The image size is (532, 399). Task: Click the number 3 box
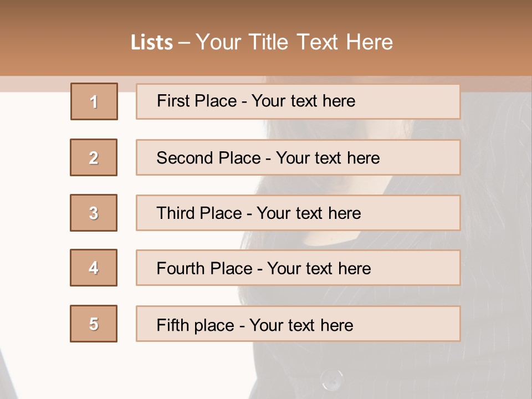[x=94, y=213]
